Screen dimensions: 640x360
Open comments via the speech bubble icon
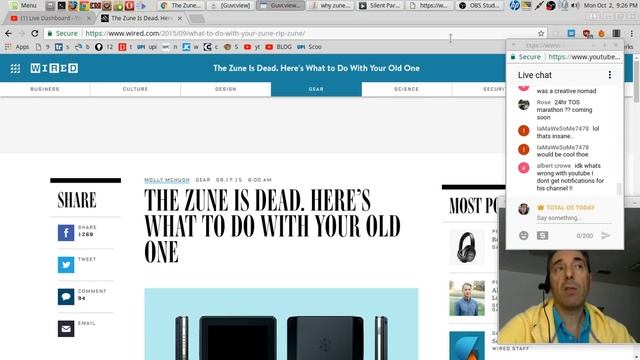tap(66, 297)
